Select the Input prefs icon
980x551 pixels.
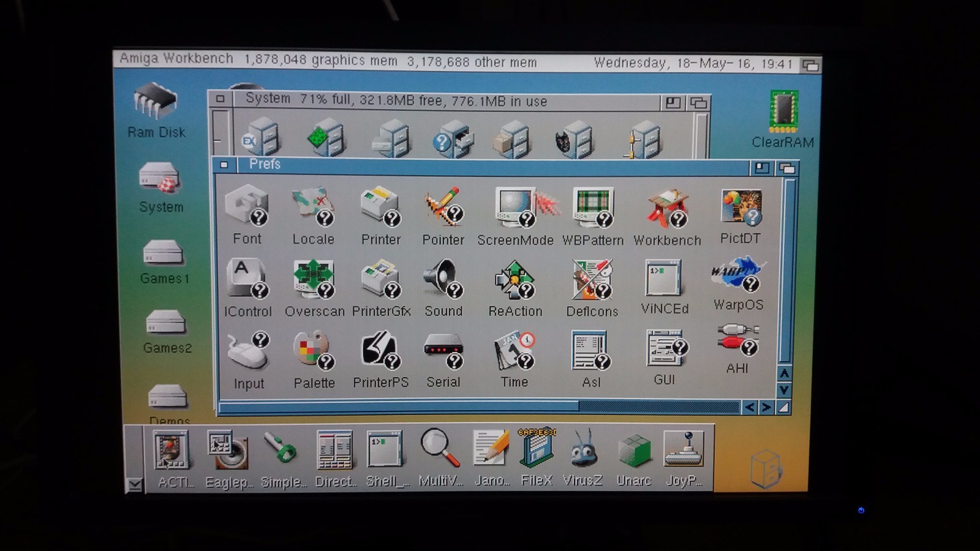(248, 351)
